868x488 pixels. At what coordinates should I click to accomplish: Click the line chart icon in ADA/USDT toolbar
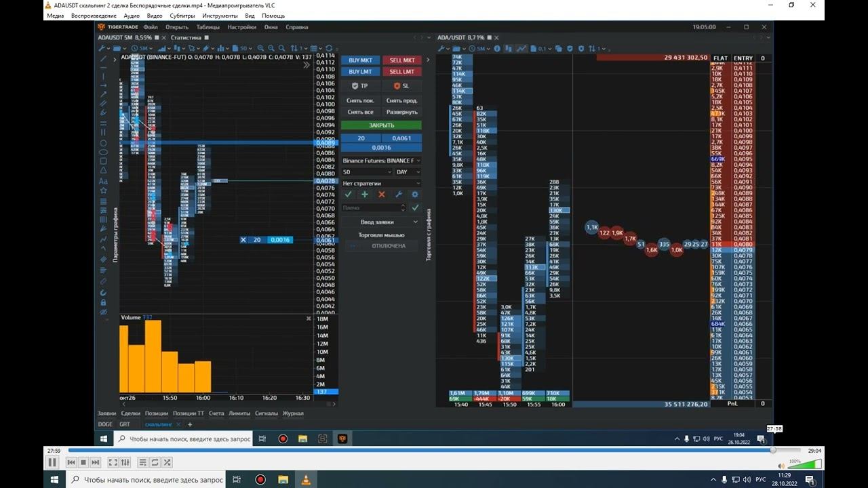point(521,49)
